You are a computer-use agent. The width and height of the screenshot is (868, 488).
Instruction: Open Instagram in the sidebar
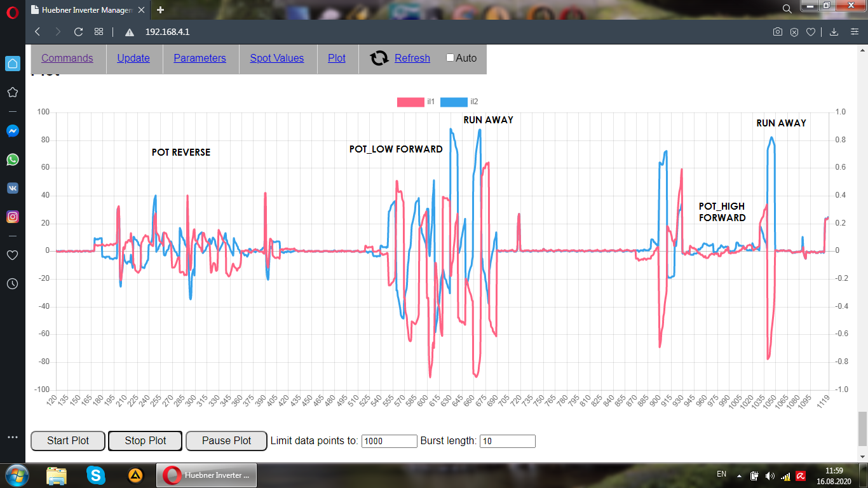click(12, 217)
